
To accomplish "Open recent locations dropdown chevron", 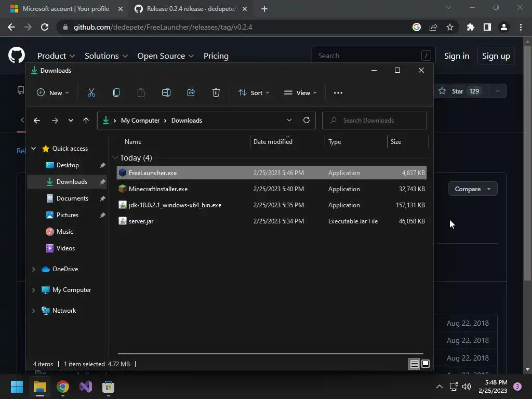I will pos(71,121).
